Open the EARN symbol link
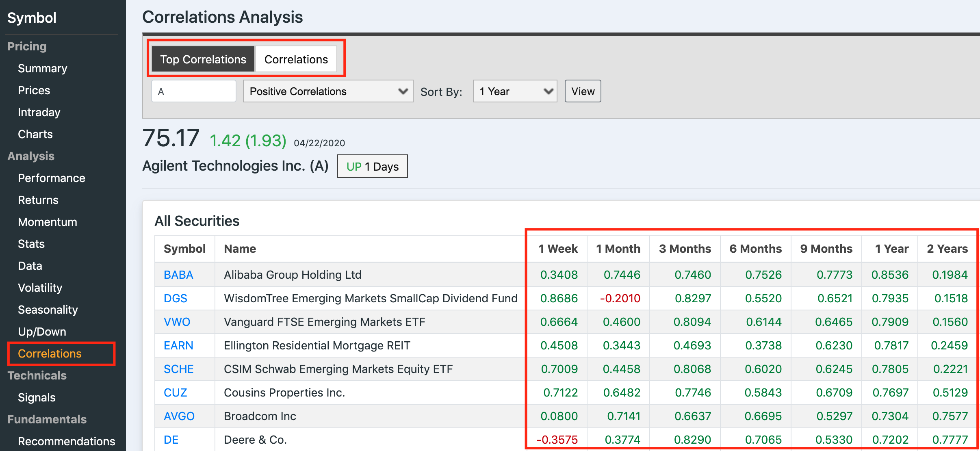Viewport: 980px width, 451px height. [178, 345]
